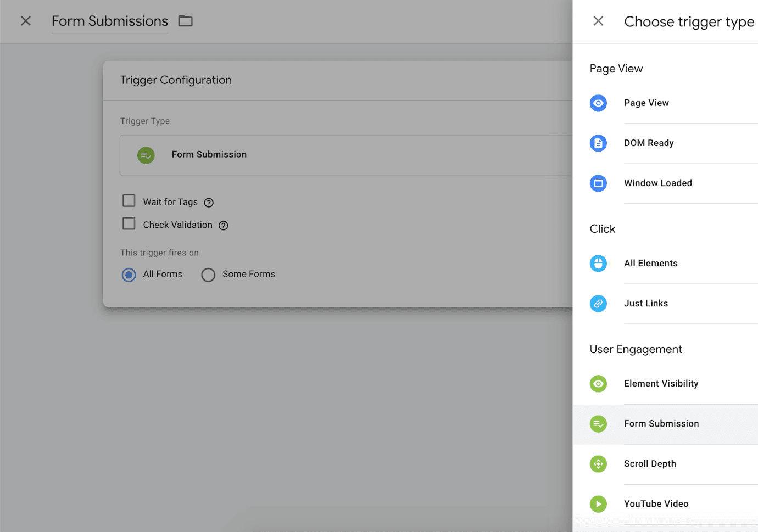Select the Some Forms radio button
Image resolution: width=758 pixels, height=532 pixels.
pyautogui.click(x=208, y=275)
